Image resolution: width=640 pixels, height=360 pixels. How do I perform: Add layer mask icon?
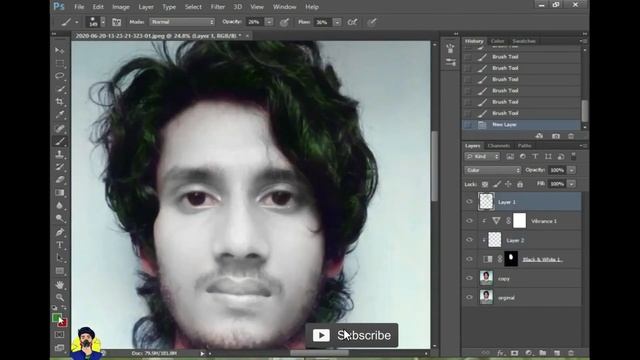pos(514,353)
